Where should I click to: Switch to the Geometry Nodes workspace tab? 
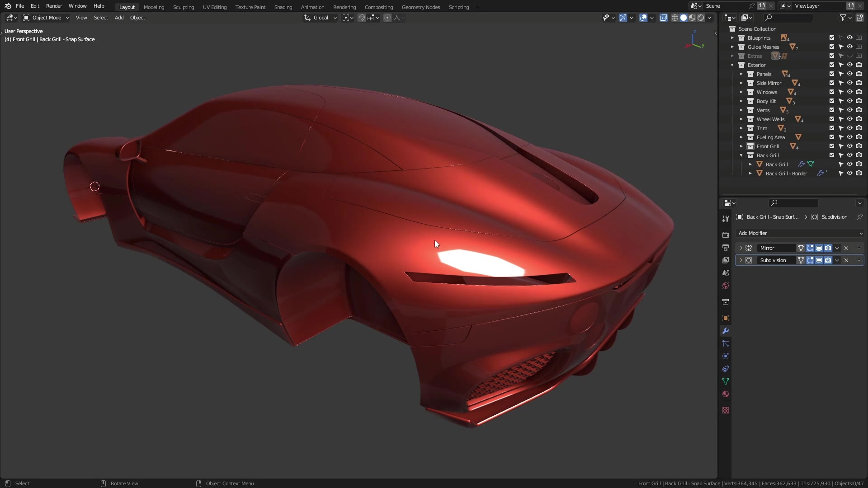(x=421, y=7)
